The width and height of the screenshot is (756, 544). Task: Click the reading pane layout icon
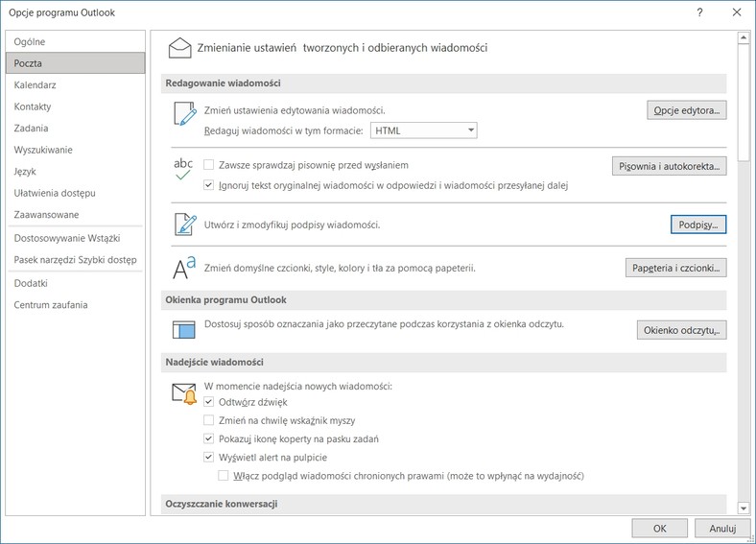tap(183, 330)
